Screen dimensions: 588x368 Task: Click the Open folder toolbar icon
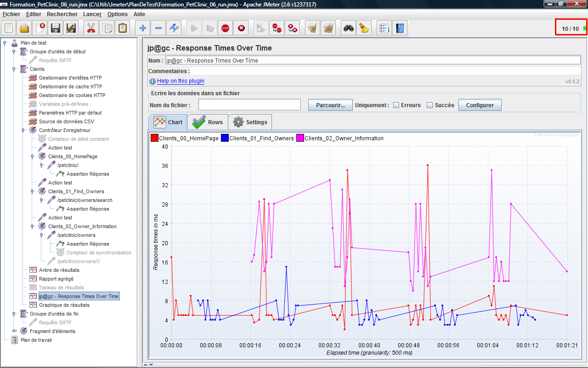pyautogui.click(x=24, y=29)
